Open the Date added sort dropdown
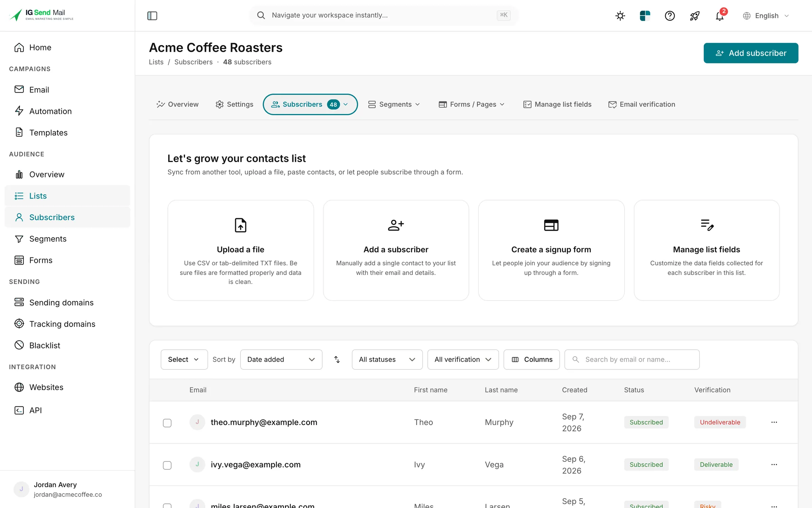Image resolution: width=812 pixels, height=508 pixels. pos(281,359)
